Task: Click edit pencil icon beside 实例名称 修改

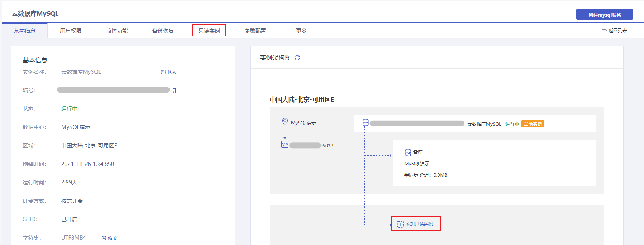Action: point(163,72)
